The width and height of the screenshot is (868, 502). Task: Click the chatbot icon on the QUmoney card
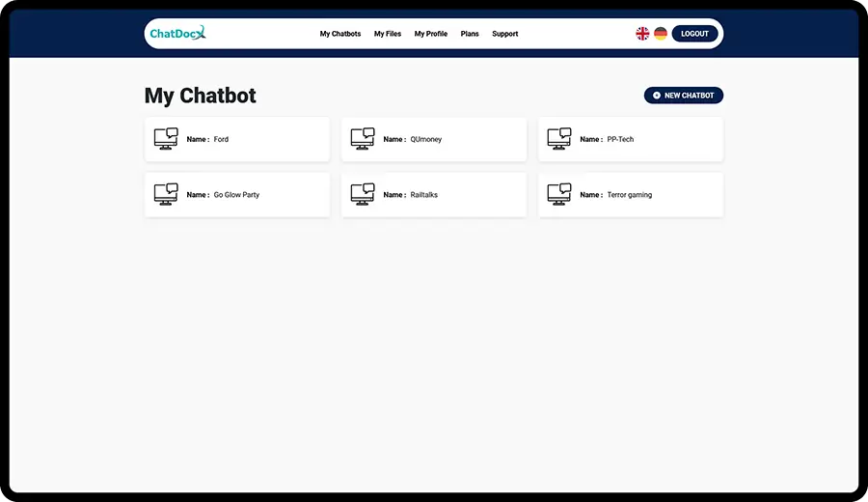[363, 139]
